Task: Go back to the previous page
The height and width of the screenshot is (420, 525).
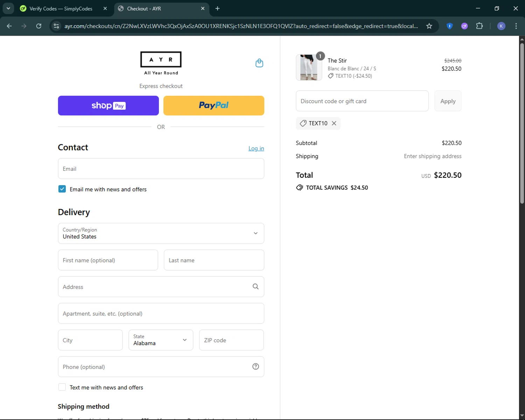Action: coord(9,26)
